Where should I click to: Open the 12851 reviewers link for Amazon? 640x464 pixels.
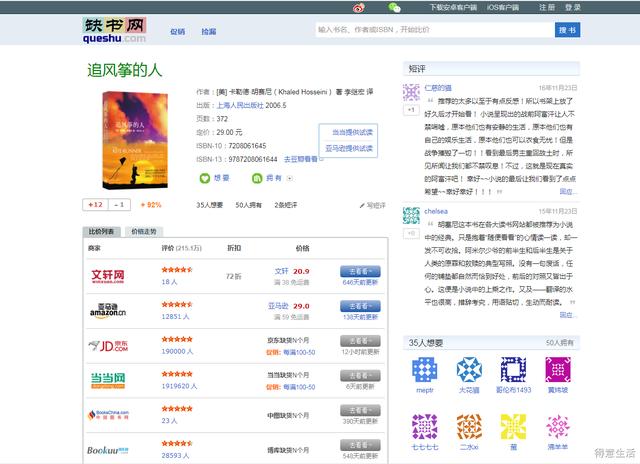point(176,317)
